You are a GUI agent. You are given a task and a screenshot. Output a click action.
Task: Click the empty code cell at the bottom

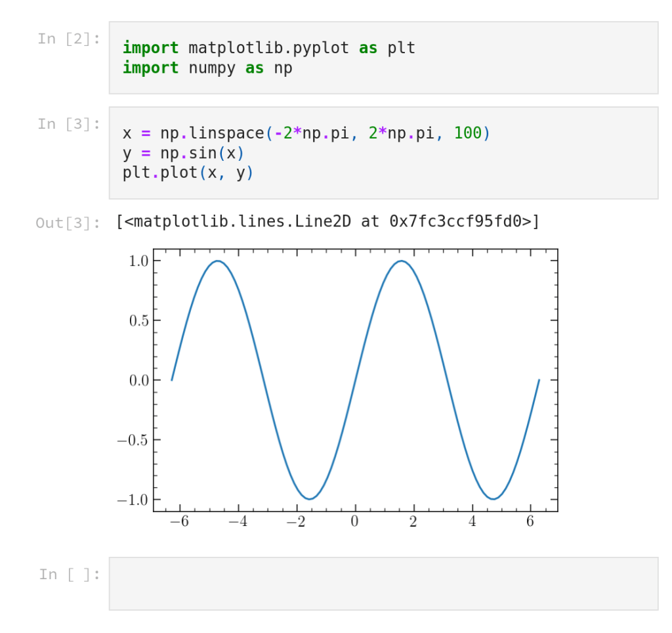(383, 583)
